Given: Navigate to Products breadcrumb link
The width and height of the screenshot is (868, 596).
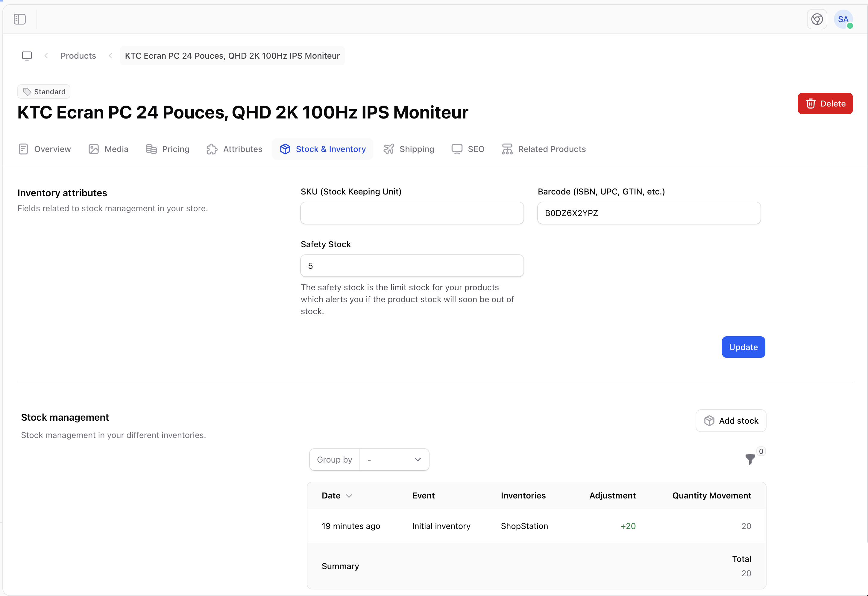Looking at the screenshot, I should [x=78, y=56].
